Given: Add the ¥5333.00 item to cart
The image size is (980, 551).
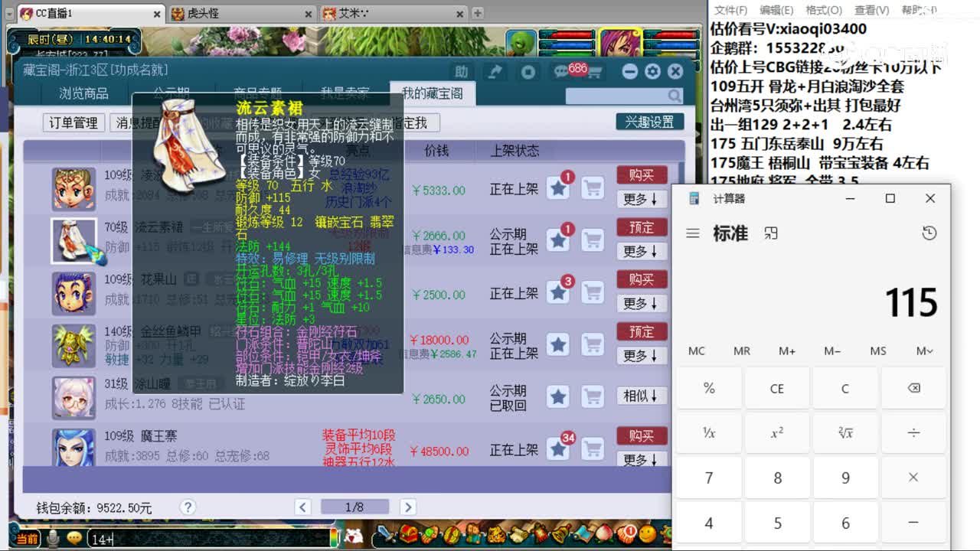Looking at the screenshot, I should (x=593, y=188).
